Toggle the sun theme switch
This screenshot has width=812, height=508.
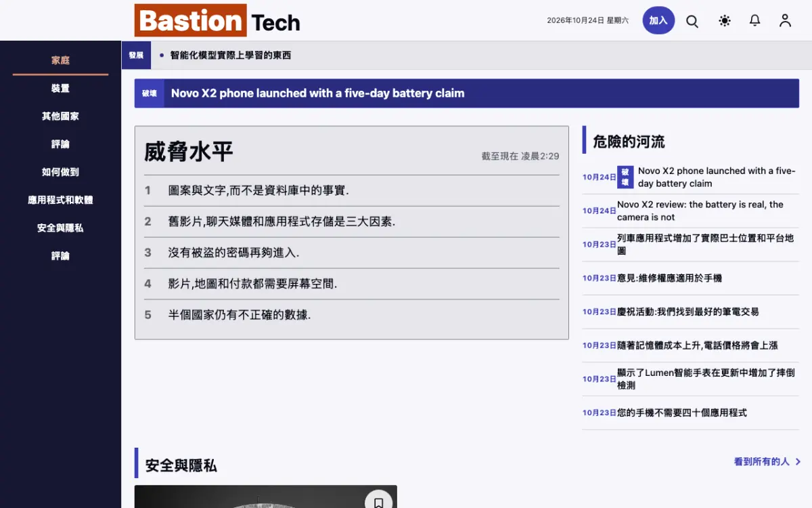[725, 21]
